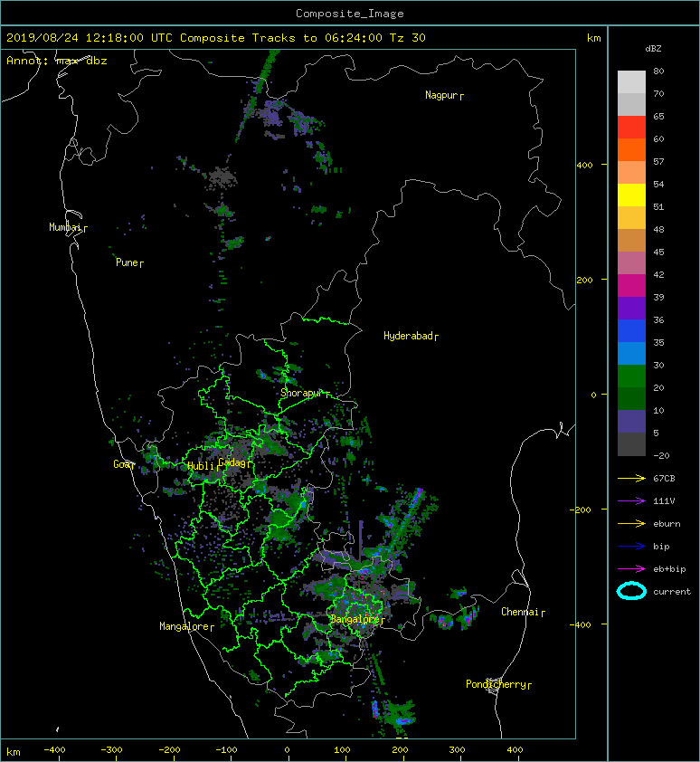Click the 65 dBZ red color swatch
Image resolution: width=700 pixels, height=762 pixels.
pos(631,127)
